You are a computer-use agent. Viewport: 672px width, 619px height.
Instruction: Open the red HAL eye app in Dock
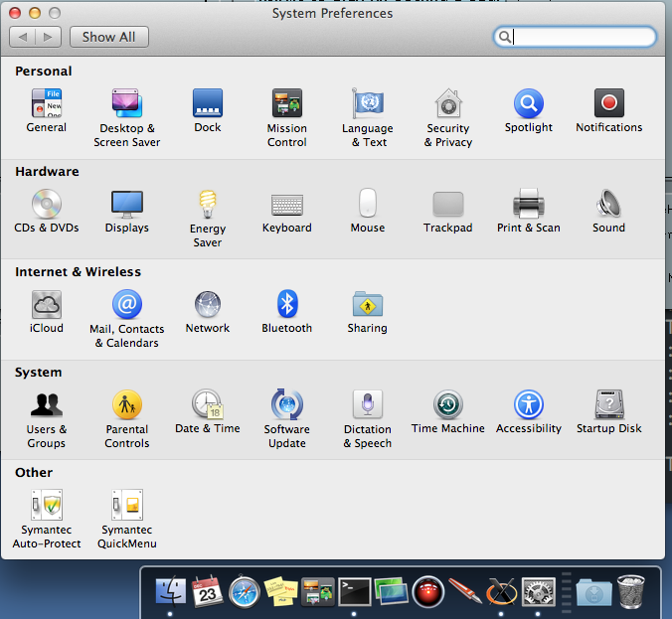click(427, 591)
